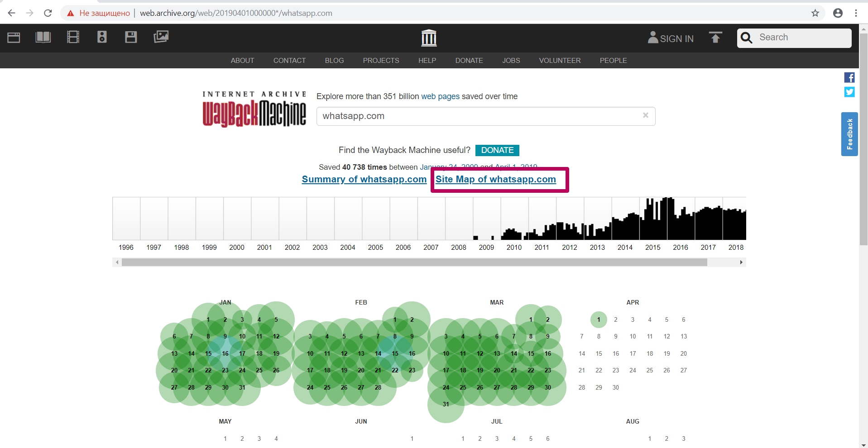This screenshot has height=448, width=868.
Task: Click the browser forward arrow
Action: click(x=30, y=13)
